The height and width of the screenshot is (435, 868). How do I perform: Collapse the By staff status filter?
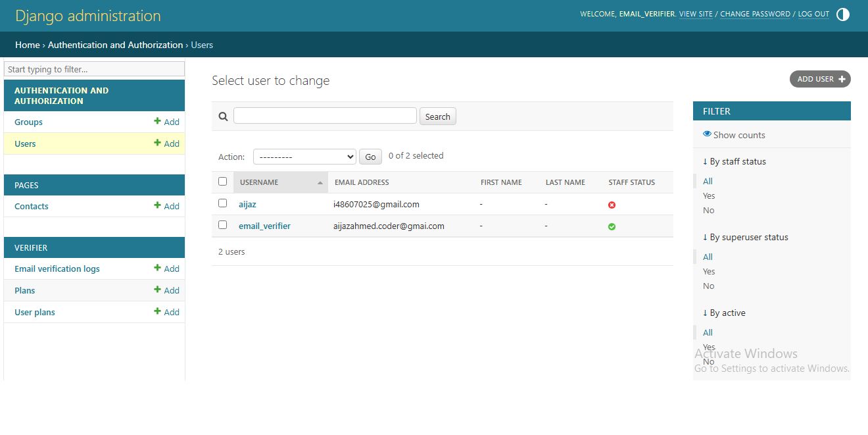(735, 161)
